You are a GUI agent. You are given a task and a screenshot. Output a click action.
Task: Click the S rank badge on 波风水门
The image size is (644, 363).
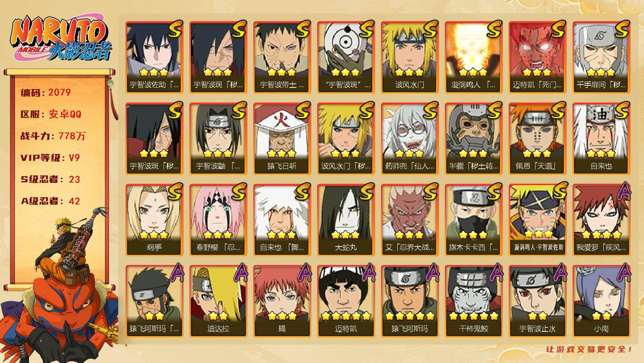point(430,29)
